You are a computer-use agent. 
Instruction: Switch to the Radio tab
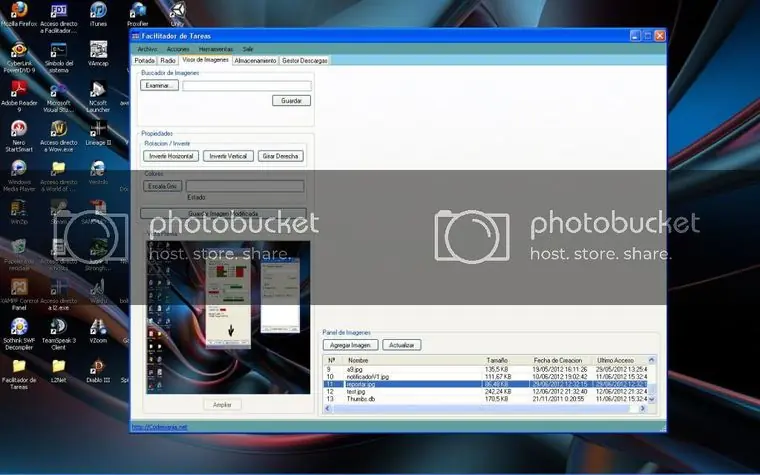click(x=168, y=61)
